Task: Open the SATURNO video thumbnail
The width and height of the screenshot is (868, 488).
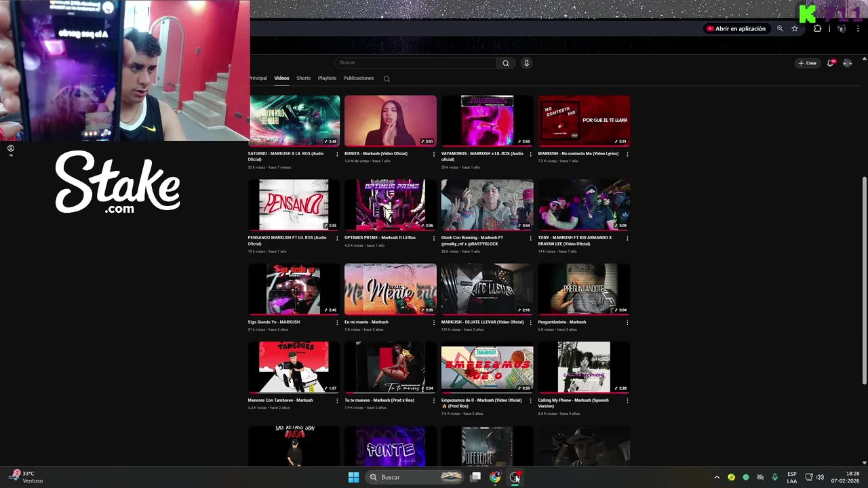Action: click(294, 121)
